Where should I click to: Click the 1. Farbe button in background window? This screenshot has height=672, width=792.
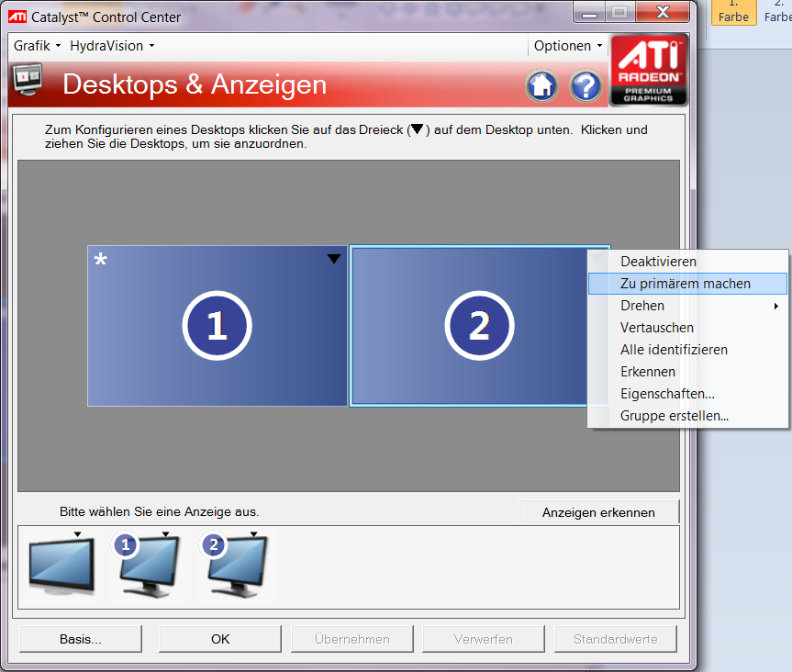tap(733, 12)
